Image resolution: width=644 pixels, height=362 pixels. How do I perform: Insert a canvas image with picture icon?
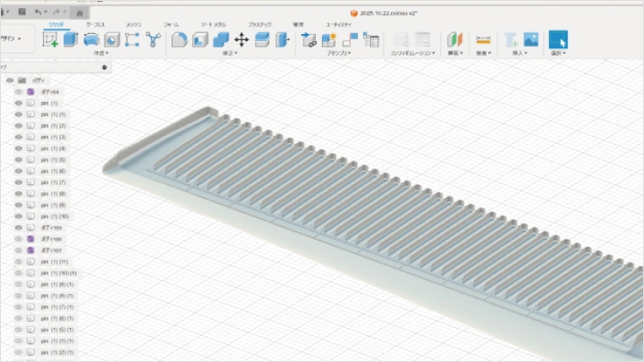530,40
